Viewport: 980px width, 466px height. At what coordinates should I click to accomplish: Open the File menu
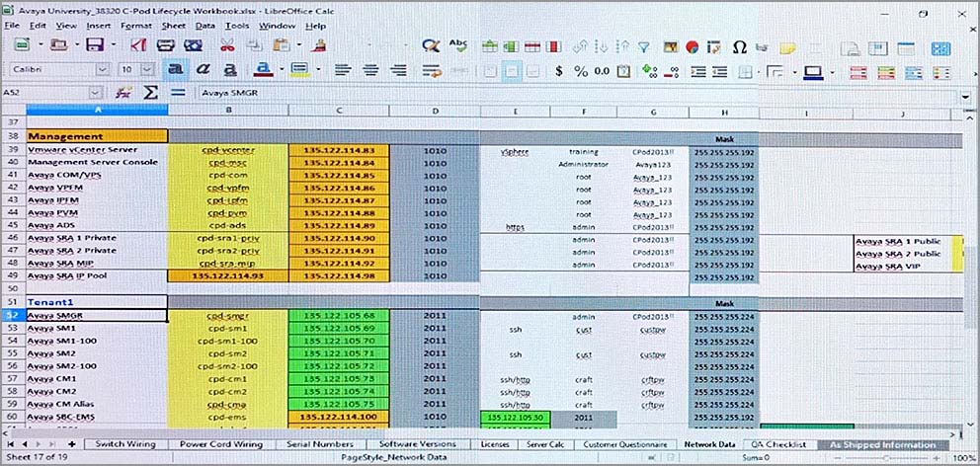pos(12,26)
